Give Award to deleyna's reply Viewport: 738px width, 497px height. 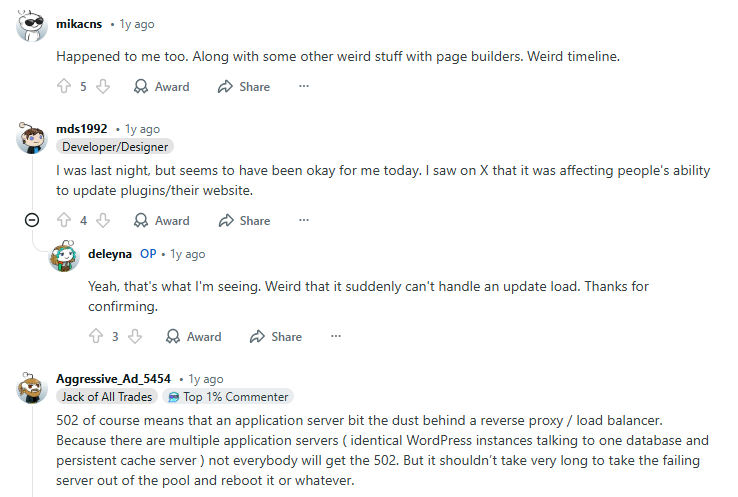click(194, 337)
